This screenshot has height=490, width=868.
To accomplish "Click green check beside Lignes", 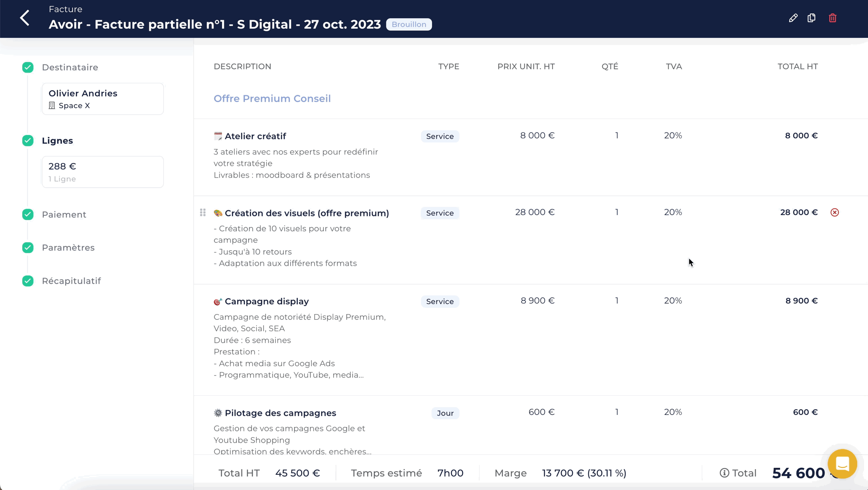I will click(28, 141).
